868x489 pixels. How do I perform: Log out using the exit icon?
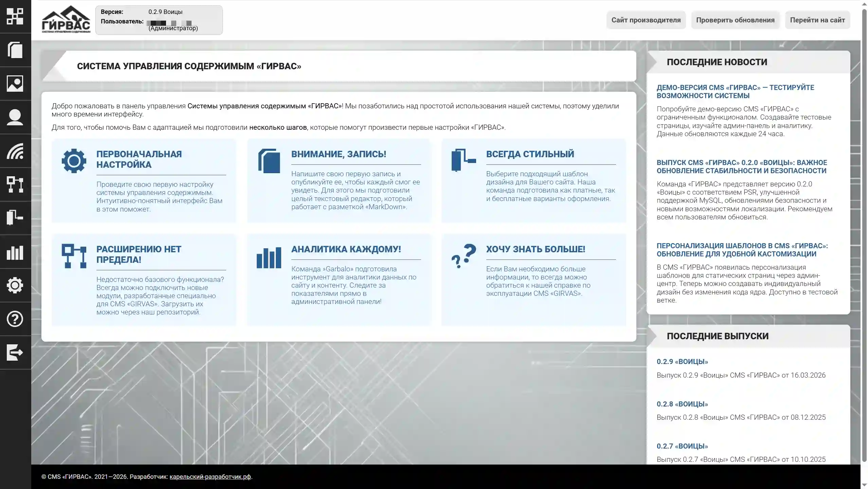tap(15, 353)
